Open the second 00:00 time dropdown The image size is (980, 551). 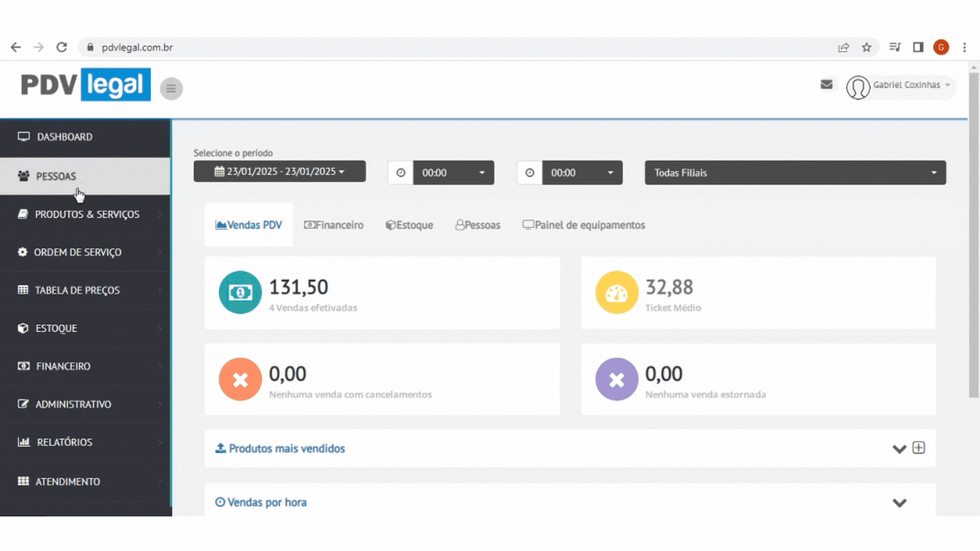582,173
